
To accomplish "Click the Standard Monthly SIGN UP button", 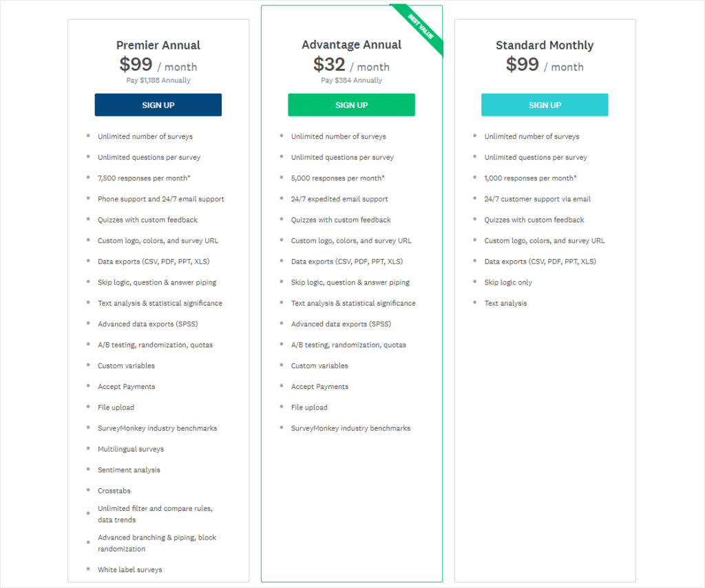I will tap(545, 105).
